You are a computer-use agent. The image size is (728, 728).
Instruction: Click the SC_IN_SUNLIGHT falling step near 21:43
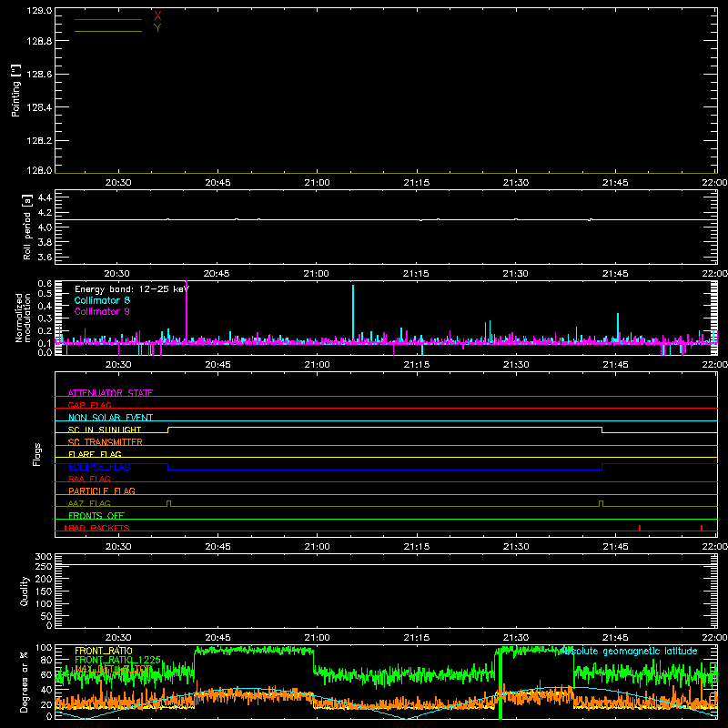(x=602, y=430)
